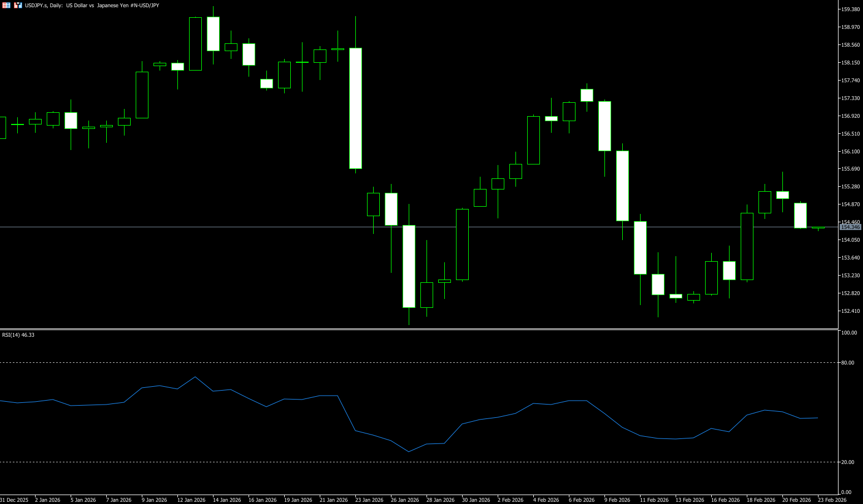
Task: Click the large bearish candle on 23 Jan 2026
Action: click(x=355, y=108)
